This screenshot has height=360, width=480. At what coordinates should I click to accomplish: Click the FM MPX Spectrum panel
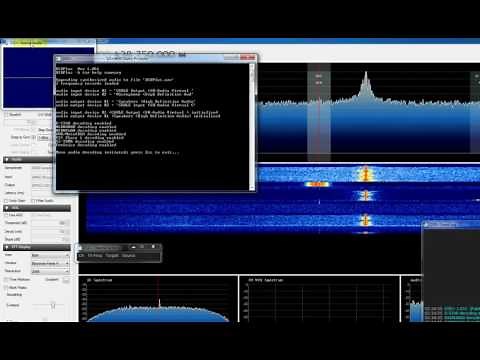point(320,298)
